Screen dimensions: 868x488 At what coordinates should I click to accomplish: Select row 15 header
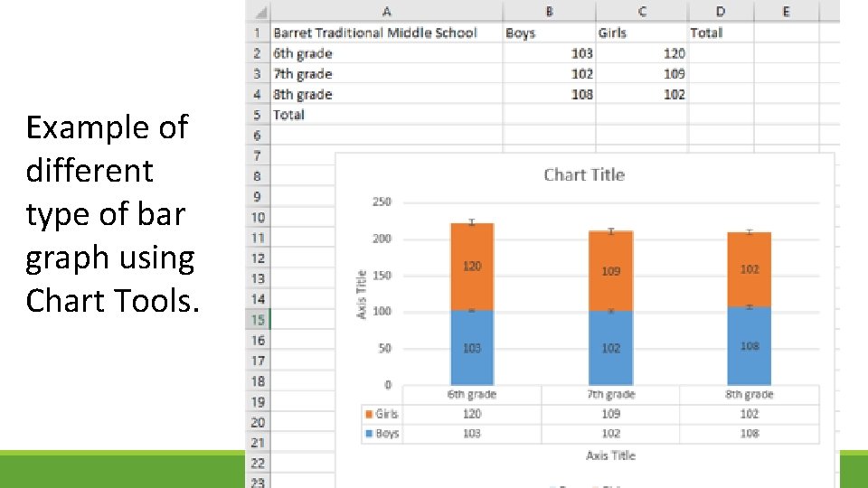(x=258, y=319)
